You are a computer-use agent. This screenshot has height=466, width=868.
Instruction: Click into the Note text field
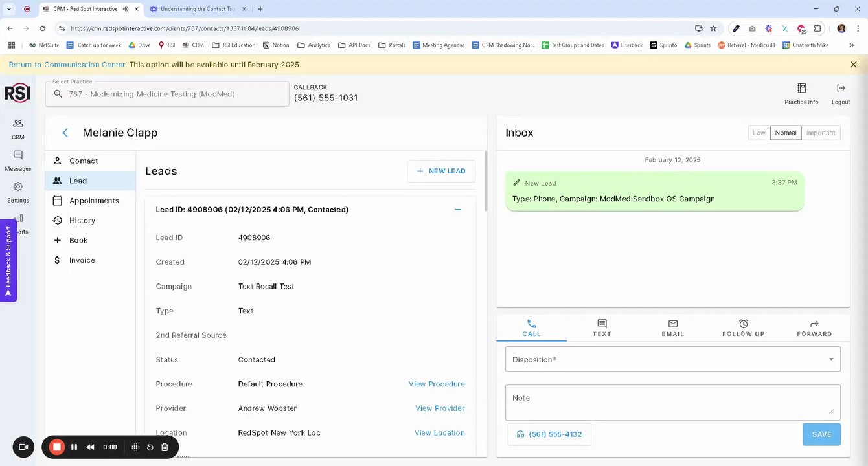672,402
